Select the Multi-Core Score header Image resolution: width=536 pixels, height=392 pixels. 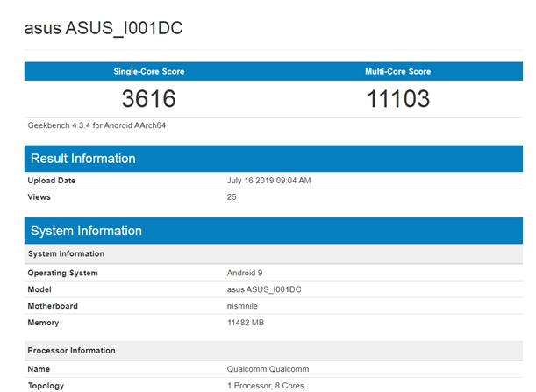coord(397,71)
